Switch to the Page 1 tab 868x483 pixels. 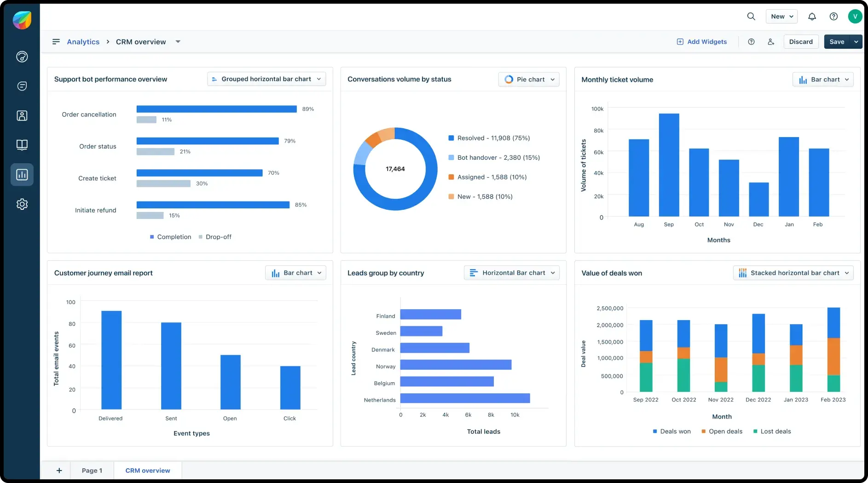pyautogui.click(x=92, y=470)
